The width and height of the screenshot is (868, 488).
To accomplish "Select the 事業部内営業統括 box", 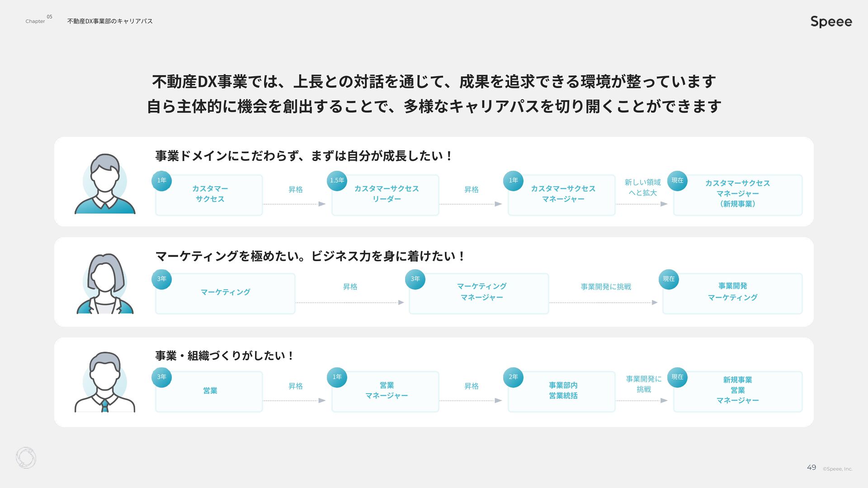I will click(562, 391).
